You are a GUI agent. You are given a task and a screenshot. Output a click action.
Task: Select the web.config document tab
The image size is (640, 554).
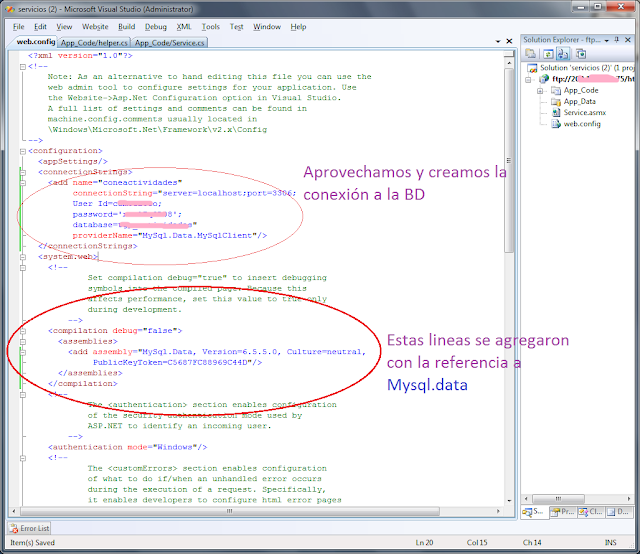(x=35, y=42)
